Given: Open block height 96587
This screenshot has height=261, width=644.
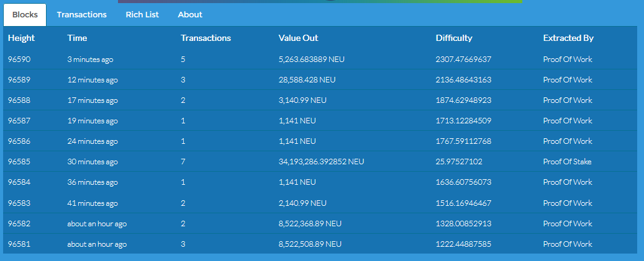Looking at the screenshot, I should (19, 121).
